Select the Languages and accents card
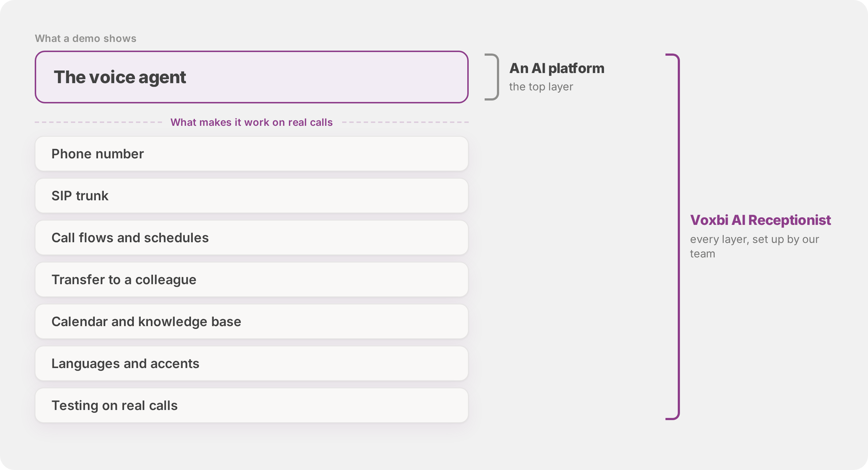868x470 pixels. (x=252, y=363)
